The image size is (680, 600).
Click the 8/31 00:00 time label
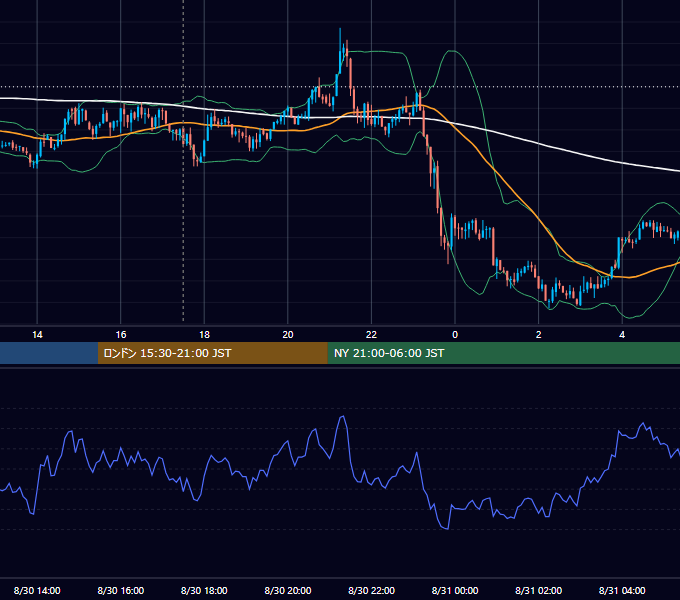click(x=455, y=590)
